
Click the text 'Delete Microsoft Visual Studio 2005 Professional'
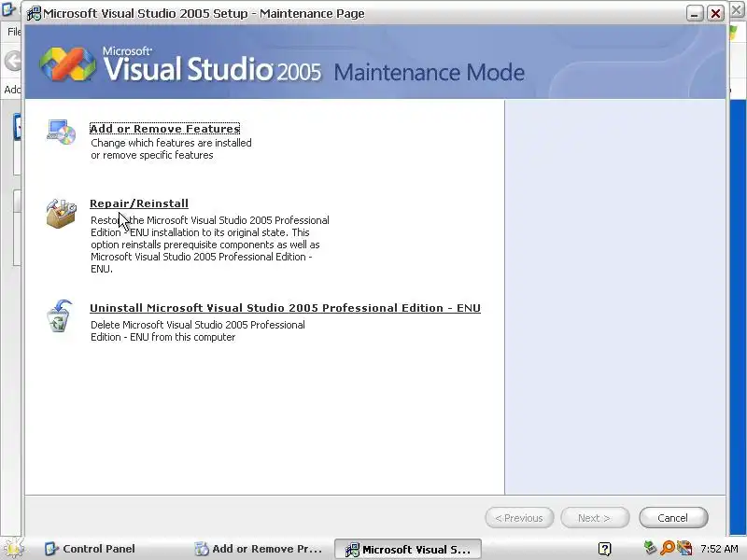pos(198,325)
